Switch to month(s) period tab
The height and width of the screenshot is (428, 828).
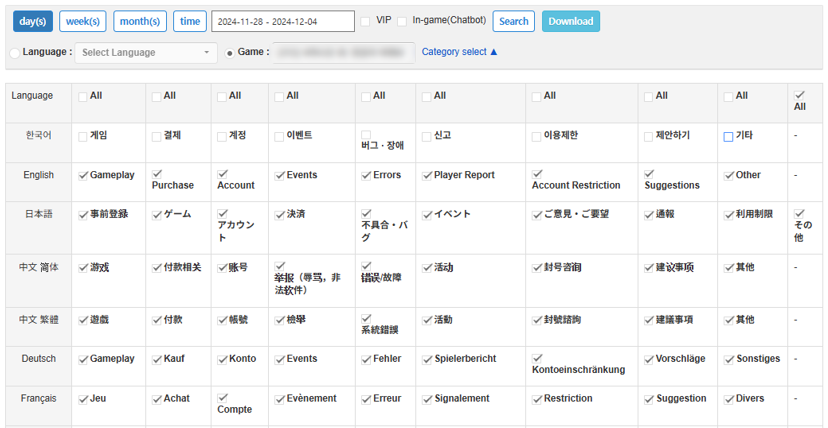pos(140,21)
